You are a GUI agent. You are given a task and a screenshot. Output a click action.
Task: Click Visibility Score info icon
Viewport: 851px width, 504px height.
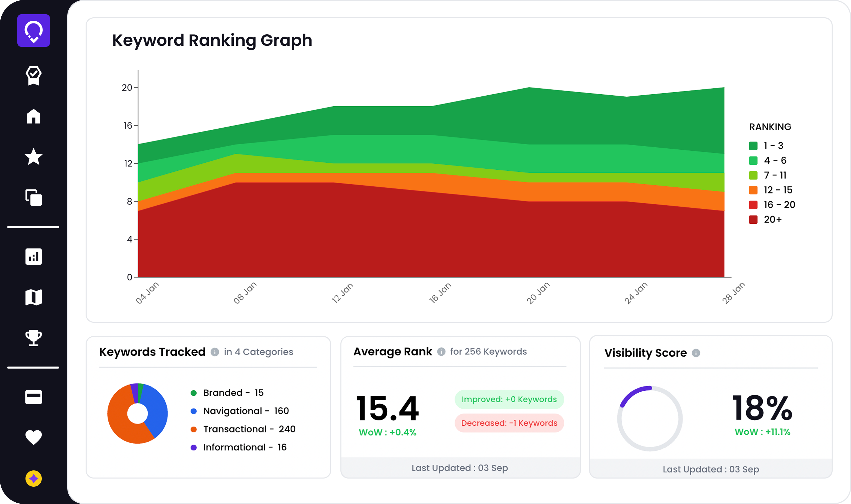(696, 353)
